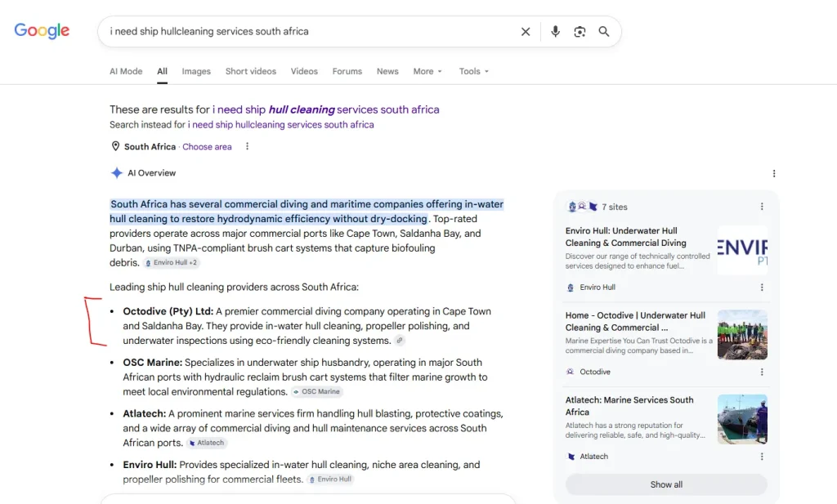This screenshot has width=837, height=504.
Task: Open the three-dot menu beside Choose area
Action: (x=247, y=146)
